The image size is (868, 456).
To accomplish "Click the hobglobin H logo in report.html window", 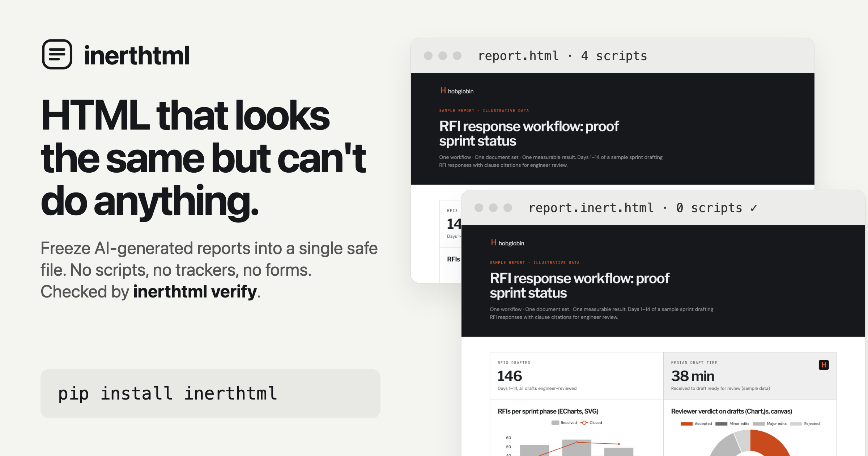I will [443, 90].
